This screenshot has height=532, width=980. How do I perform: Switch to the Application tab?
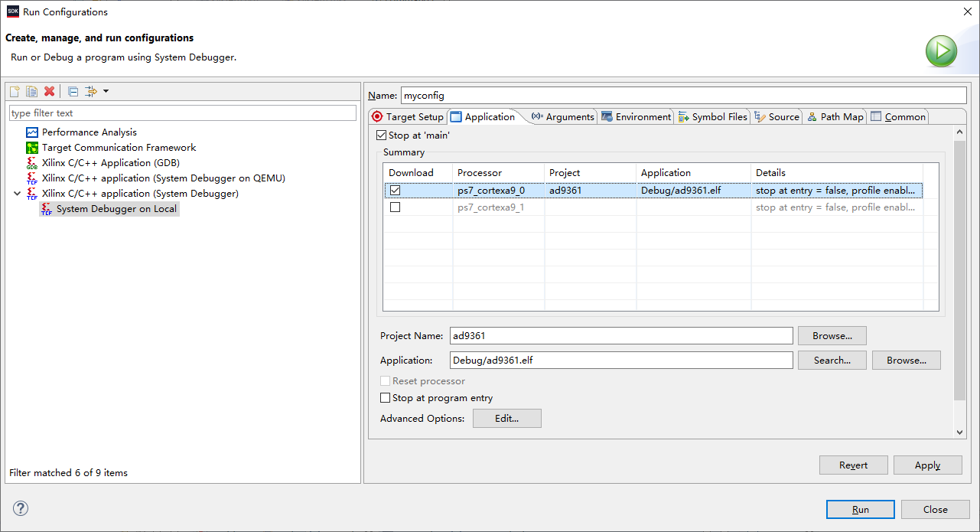483,116
